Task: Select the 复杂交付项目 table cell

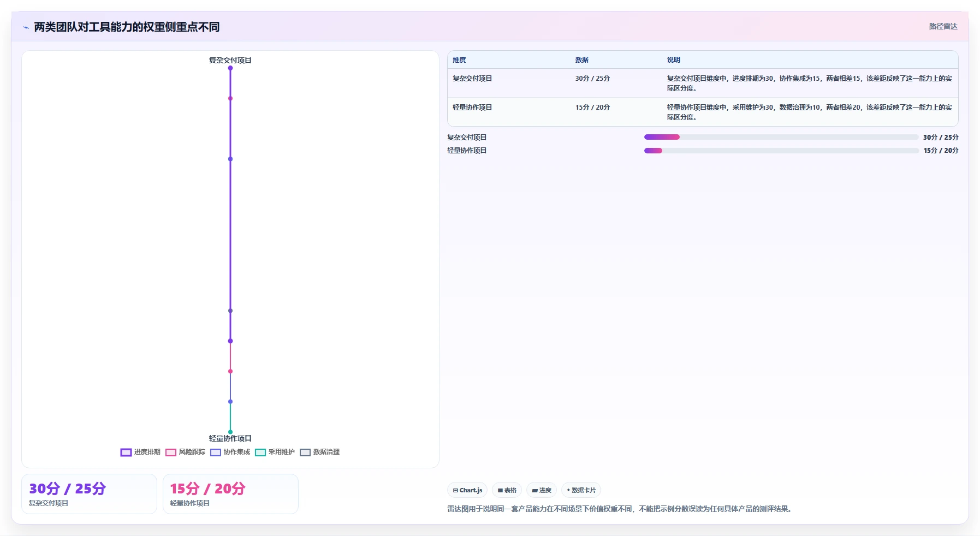Action: [472, 79]
